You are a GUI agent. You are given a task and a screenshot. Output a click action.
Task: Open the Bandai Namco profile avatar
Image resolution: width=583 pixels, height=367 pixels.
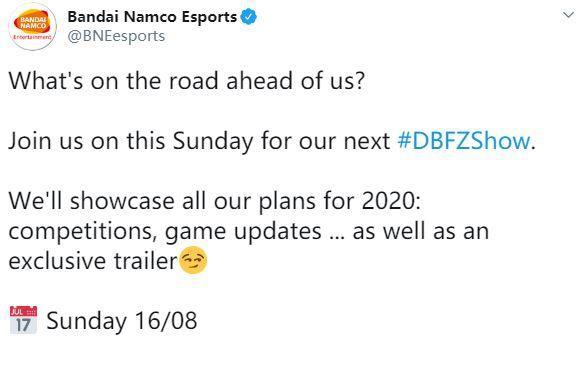[33, 27]
